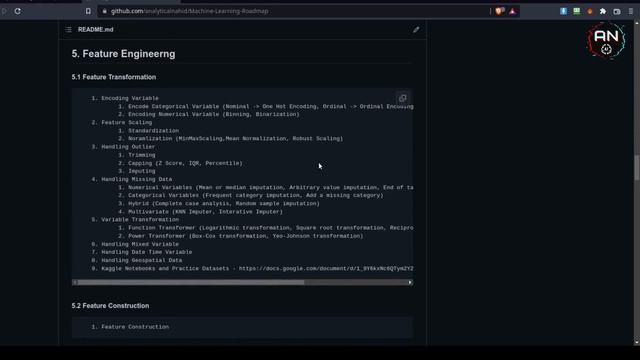Click the wallet icon in browser toolbar
The height and width of the screenshot is (360, 640).
click(617, 11)
